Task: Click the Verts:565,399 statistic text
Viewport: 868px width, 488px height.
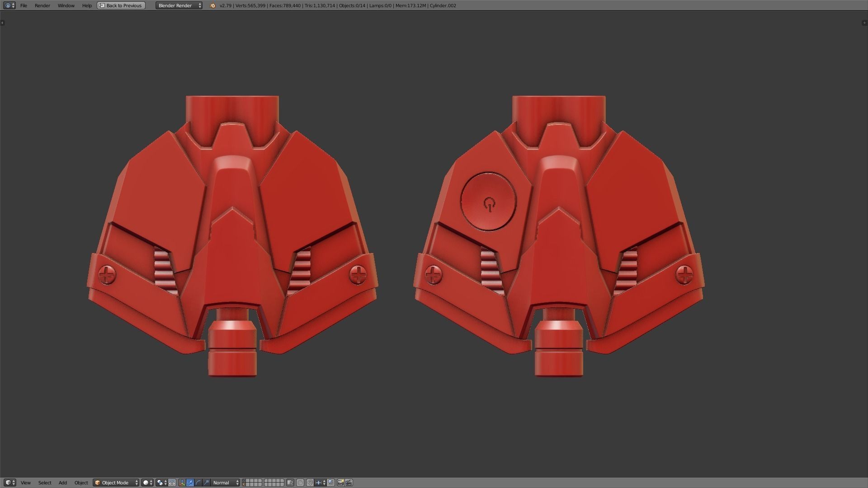Action: (x=250, y=5)
